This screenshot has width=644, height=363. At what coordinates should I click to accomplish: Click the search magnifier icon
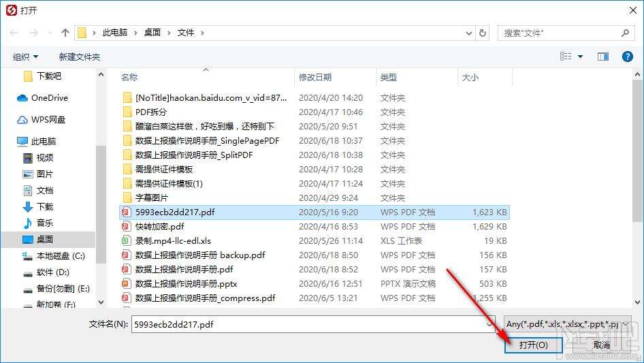click(x=625, y=33)
